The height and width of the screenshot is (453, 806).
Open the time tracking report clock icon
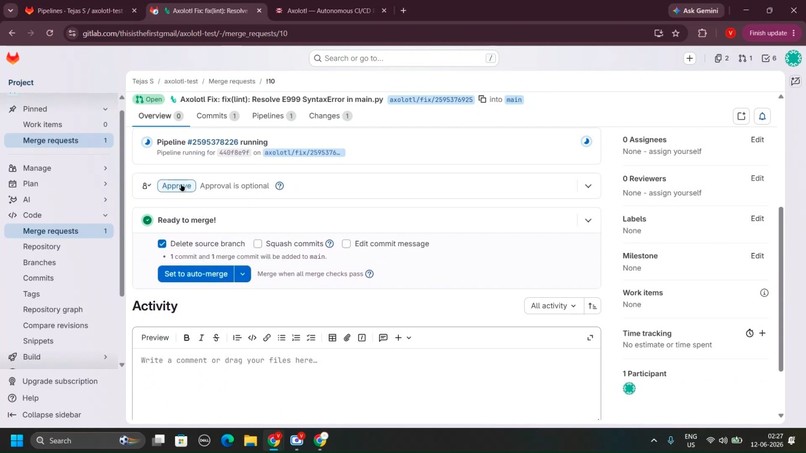(x=749, y=333)
